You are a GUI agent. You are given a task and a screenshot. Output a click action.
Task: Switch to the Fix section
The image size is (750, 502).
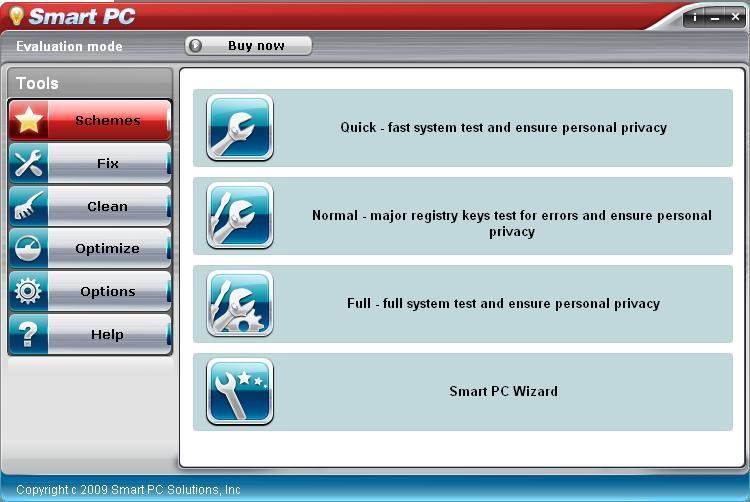point(90,163)
